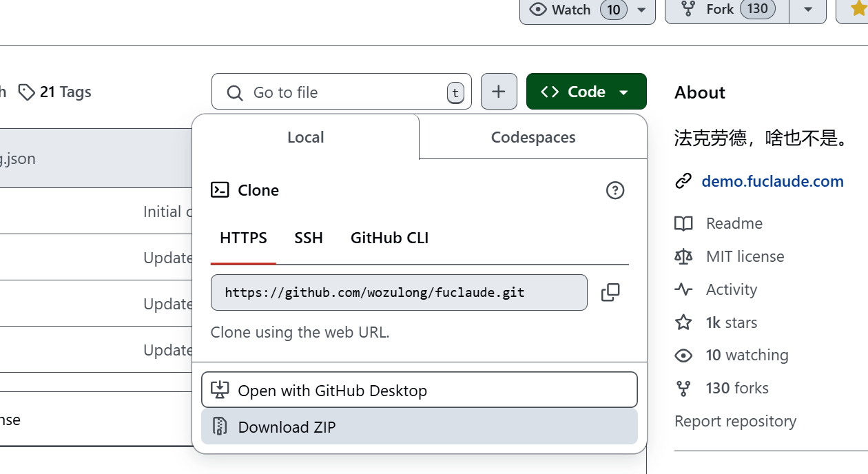Screen dimensions: 868x474
Task: Collapse the green Code dropdown caret
Action: point(623,92)
